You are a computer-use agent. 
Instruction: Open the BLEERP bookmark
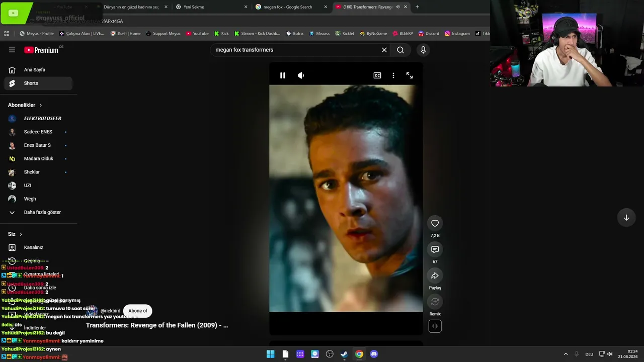pyautogui.click(x=403, y=34)
